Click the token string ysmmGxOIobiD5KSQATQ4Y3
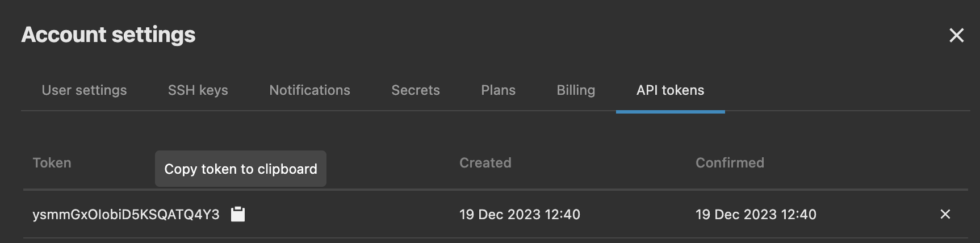 pyautogui.click(x=126, y=215)
